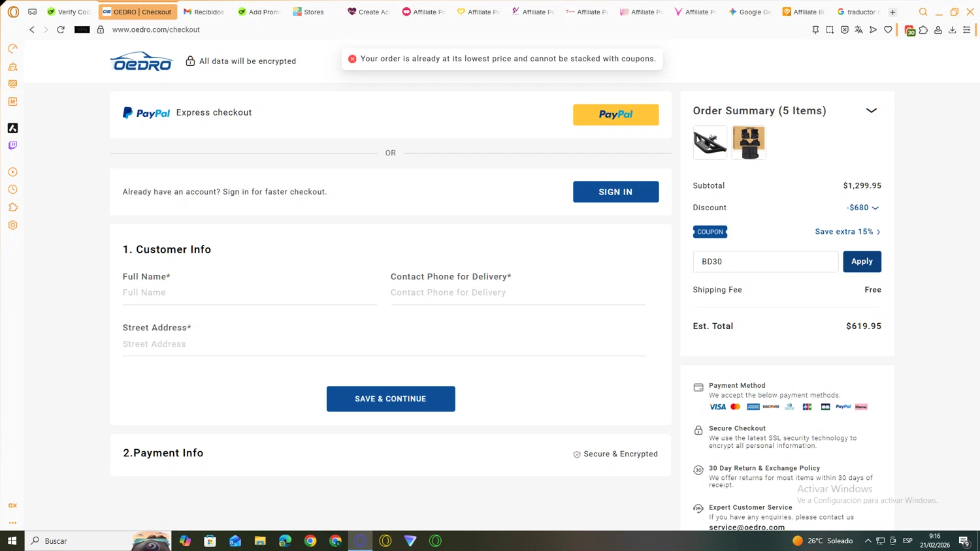Open the red extension with 30 badge
Screen dimensions: 980x551
pos(909,30)
